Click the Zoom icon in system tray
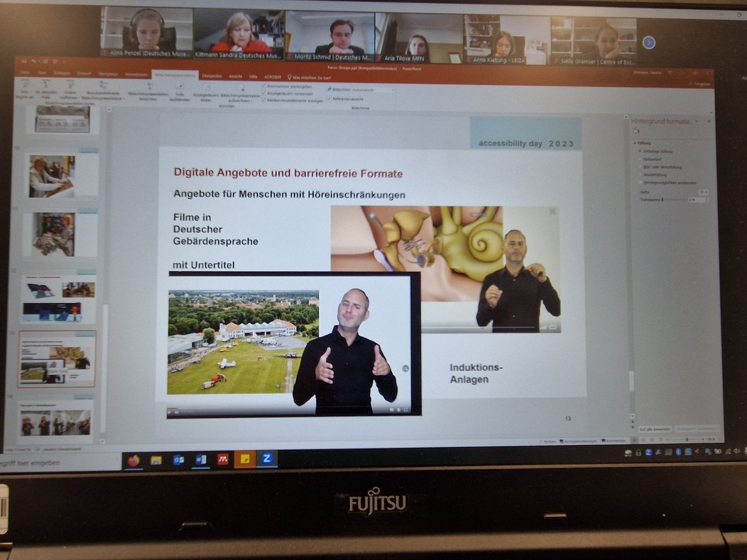Image resolution: width=747 pixels, height=560 pixels. (x=649, y=452)
